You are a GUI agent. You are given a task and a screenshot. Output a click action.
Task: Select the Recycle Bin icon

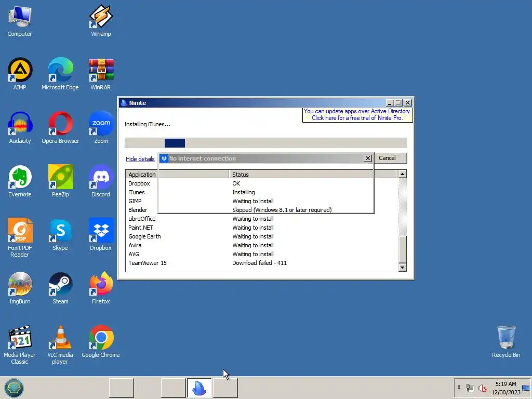[506, 342]
